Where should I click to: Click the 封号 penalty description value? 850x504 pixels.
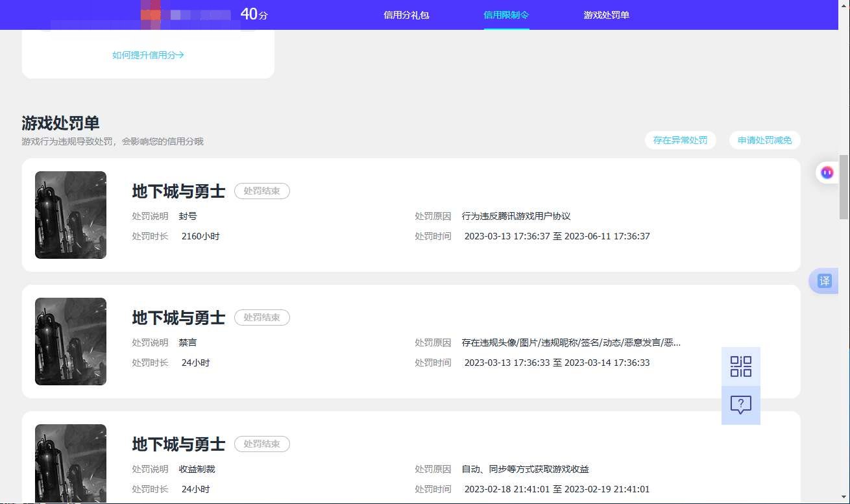188,217
